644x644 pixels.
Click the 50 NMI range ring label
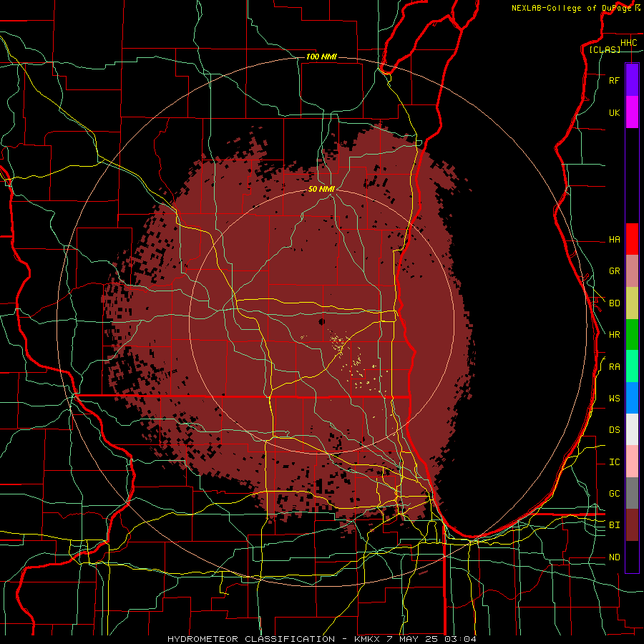pos(321,190)
